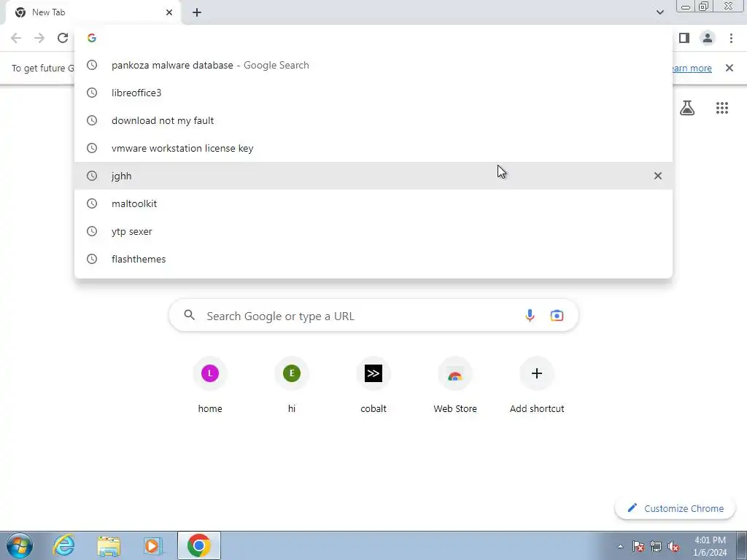Open network status tray icon
The width and height of the screenshot is (747, 560).
pos(656,546)
